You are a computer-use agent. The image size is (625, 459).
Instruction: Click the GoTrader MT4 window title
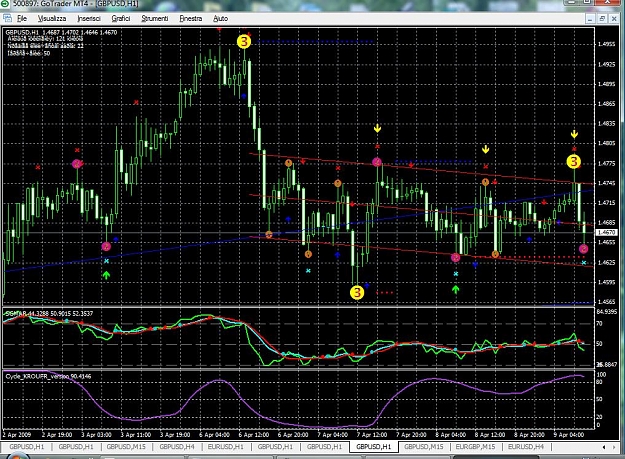76,4
